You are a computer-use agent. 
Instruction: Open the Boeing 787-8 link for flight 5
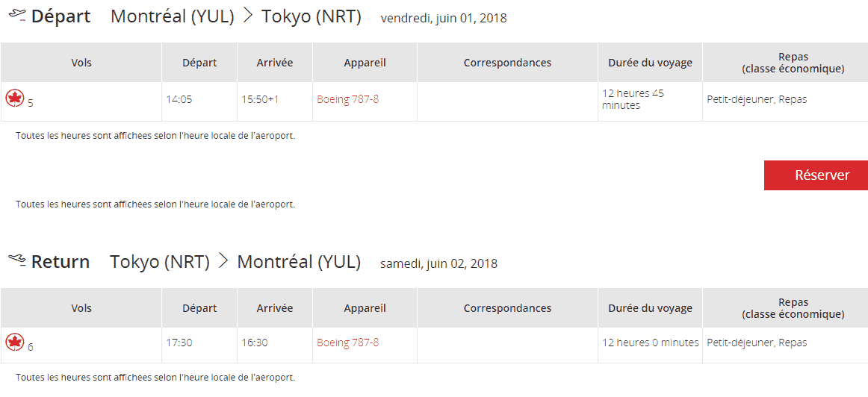tap(347, 99)
